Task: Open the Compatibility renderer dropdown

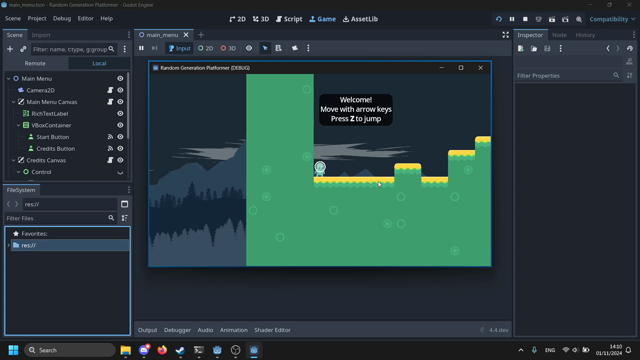Action: (612, 19)
